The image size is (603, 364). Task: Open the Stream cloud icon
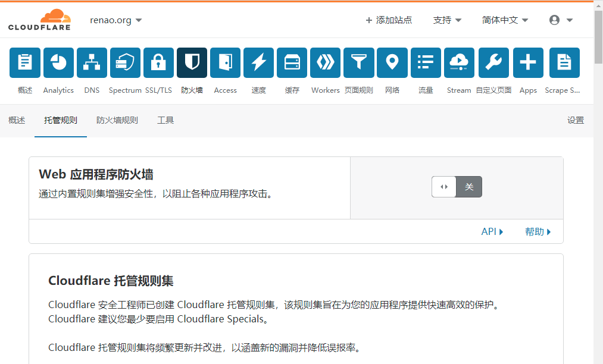(x=459, y=63)
